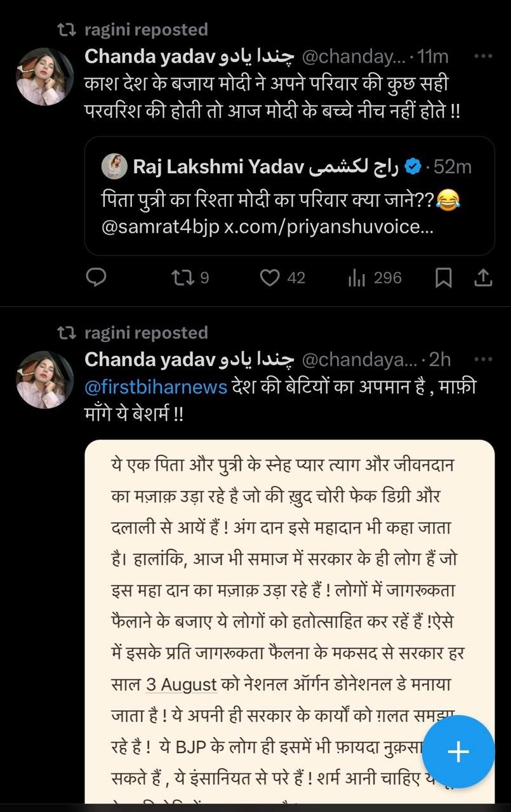Image resolution: width=511 pixels, height=812 pixels.
Task: Open reply on first tweet
Action: (x=95, y=278)
